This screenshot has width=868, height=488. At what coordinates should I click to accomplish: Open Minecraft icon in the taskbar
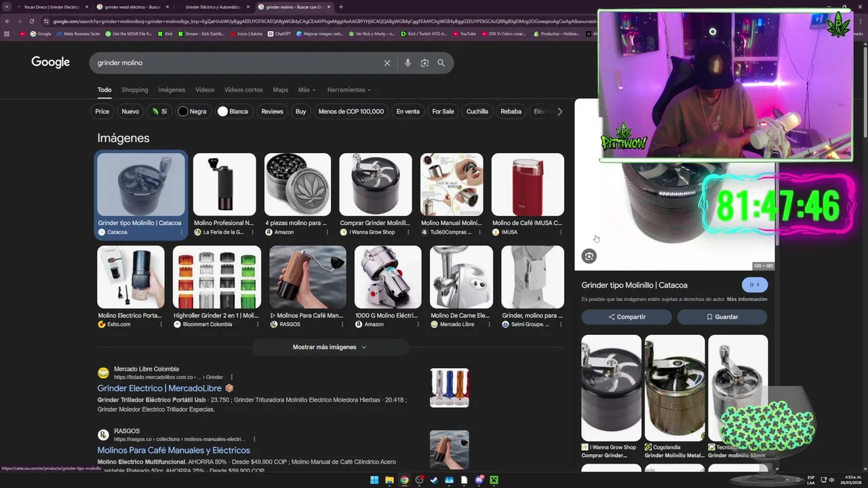tap(494, 481)
